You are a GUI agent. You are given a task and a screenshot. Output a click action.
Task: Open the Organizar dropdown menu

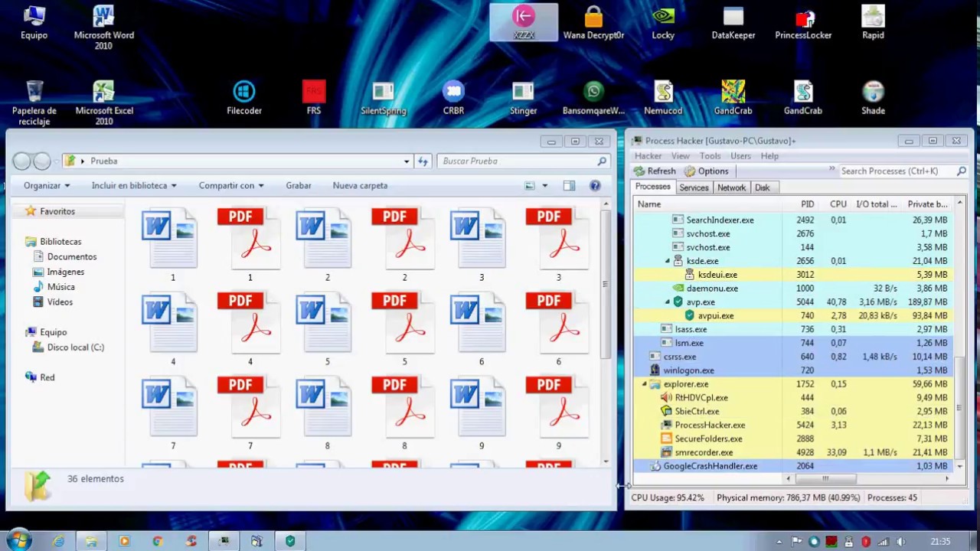coord(47,185)
